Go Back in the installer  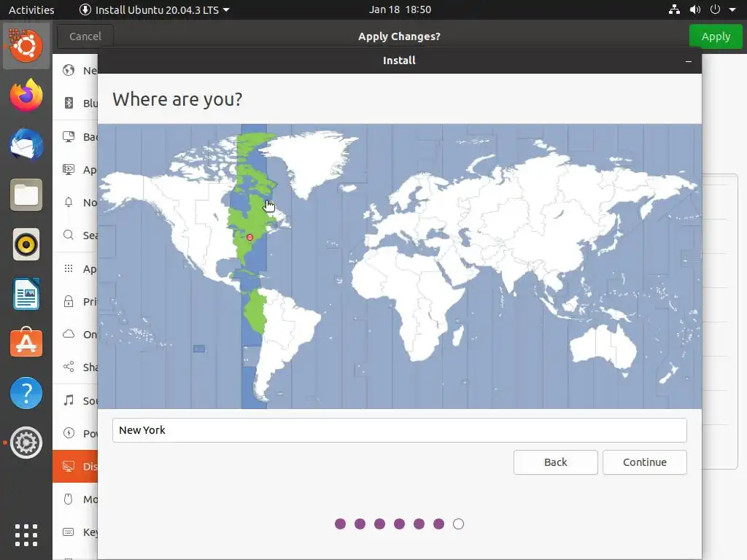pos(555,462)
